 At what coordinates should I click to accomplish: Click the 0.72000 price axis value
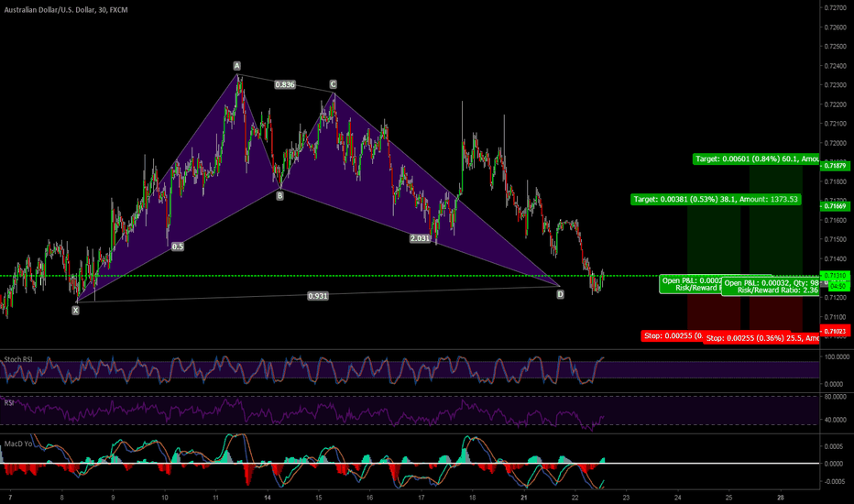tap(835, 143)
